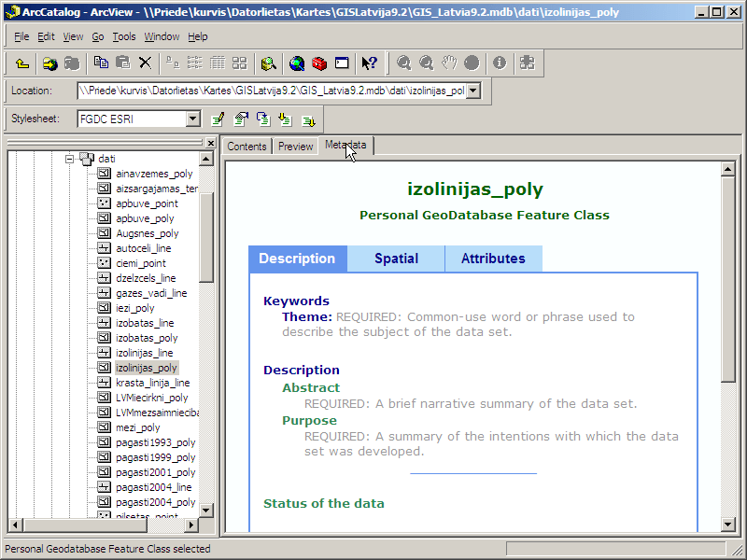This screenshot has height=560, width=747.
Task: Show the Description metadata section
Action: (x=297, y=259)
